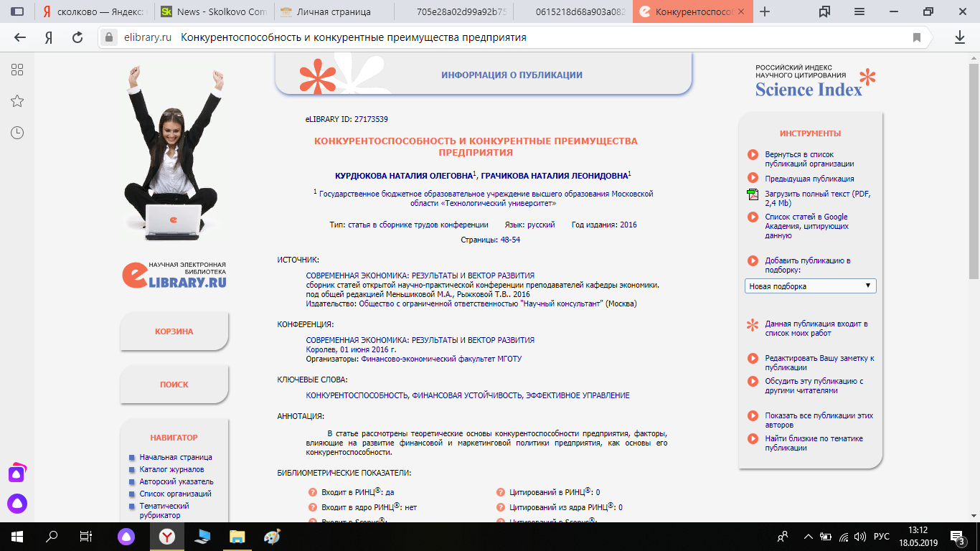Click the Yandex 'Я' home button
980x551 pixels.
pos(49,37)
